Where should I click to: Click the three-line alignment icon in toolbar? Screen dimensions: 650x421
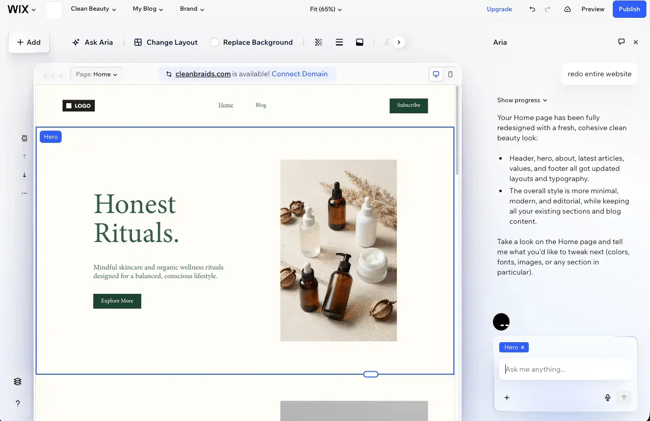[x=339, y=42]
